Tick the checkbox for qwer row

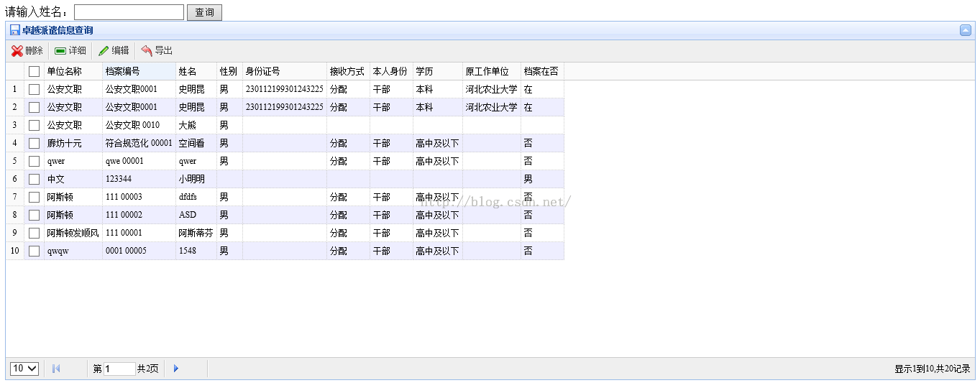point(34,162)
